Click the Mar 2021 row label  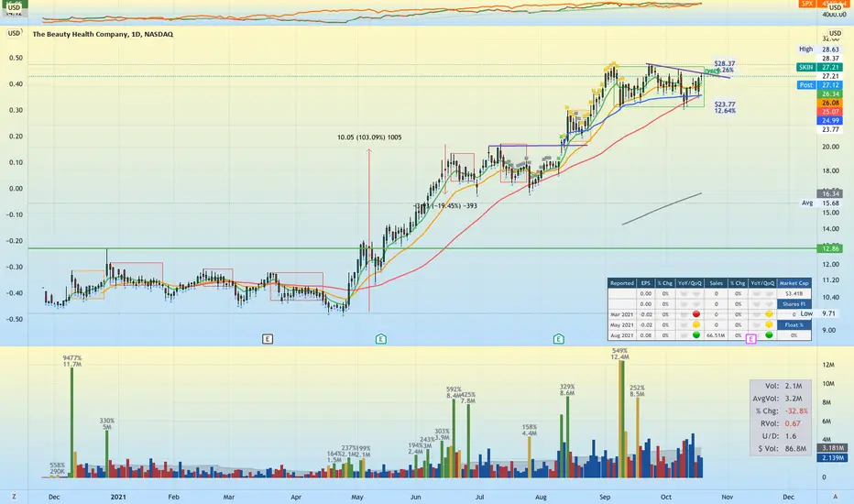[x=621, y=314]
